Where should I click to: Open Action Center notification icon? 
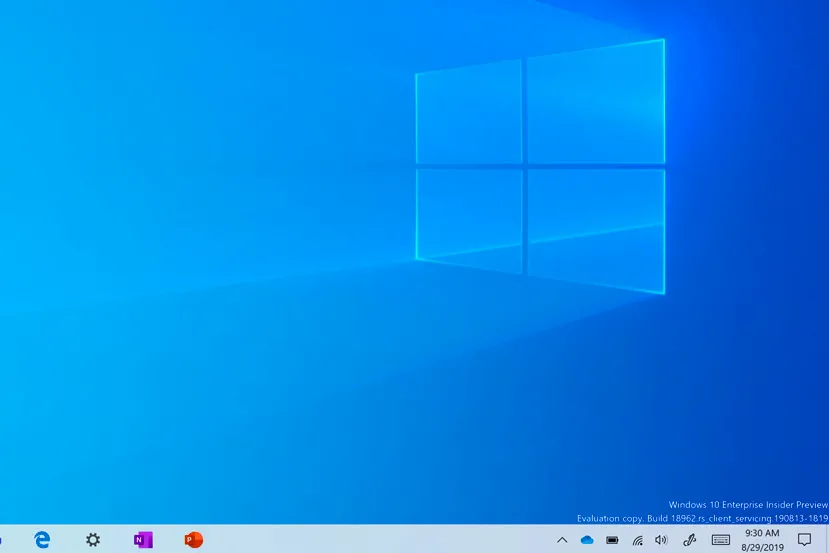804,540
